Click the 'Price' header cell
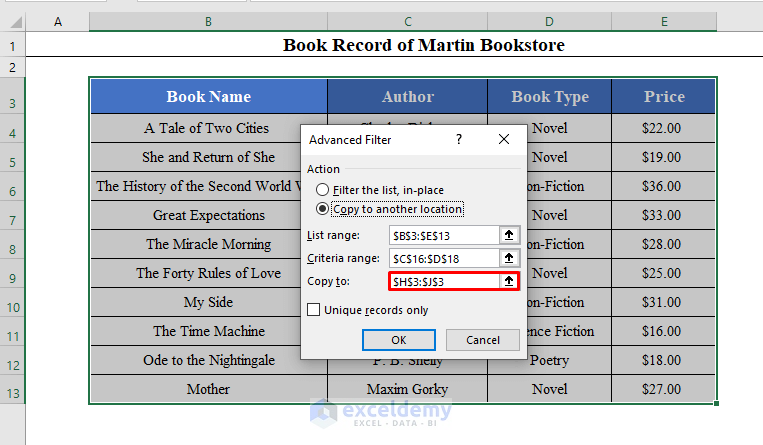Image resolution: width=763 pixels, height=445 pixels. [x=664, y=96]
